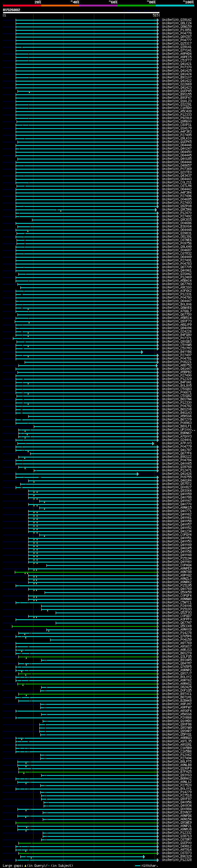Viewport: 197px width, 868px height.
Task: Select hit label UniRef100_P15195
Action: (x=176, y=585)
